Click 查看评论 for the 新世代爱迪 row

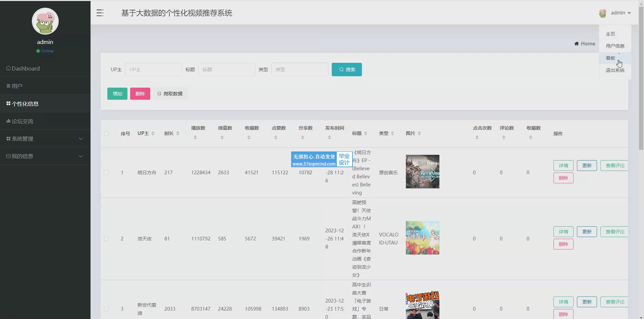[614, 302]
